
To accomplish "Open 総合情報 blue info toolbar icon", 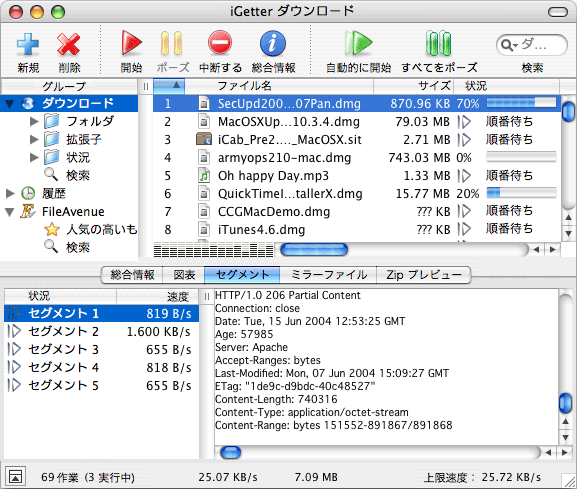I will [x=273, y=43].
